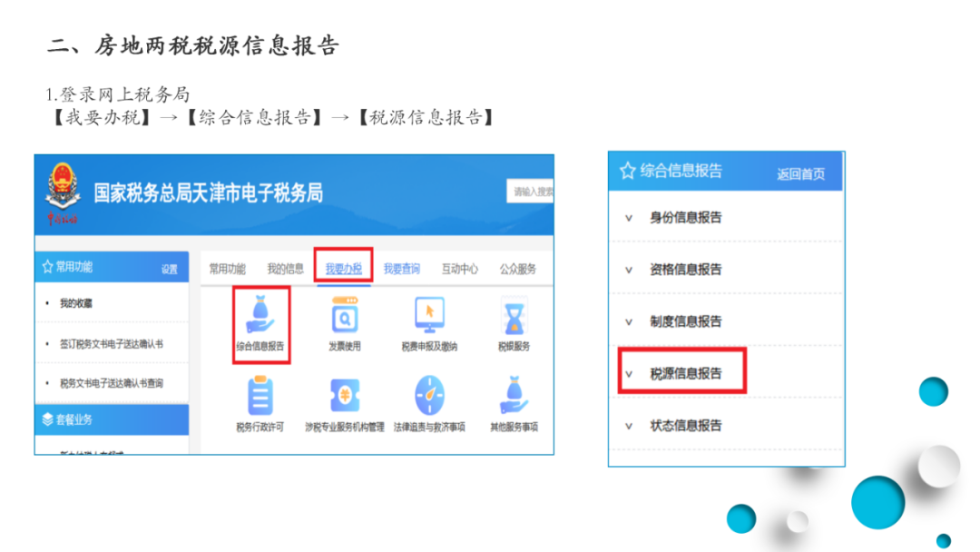Open the 法律追责与救济事项 compass icon

429,396
